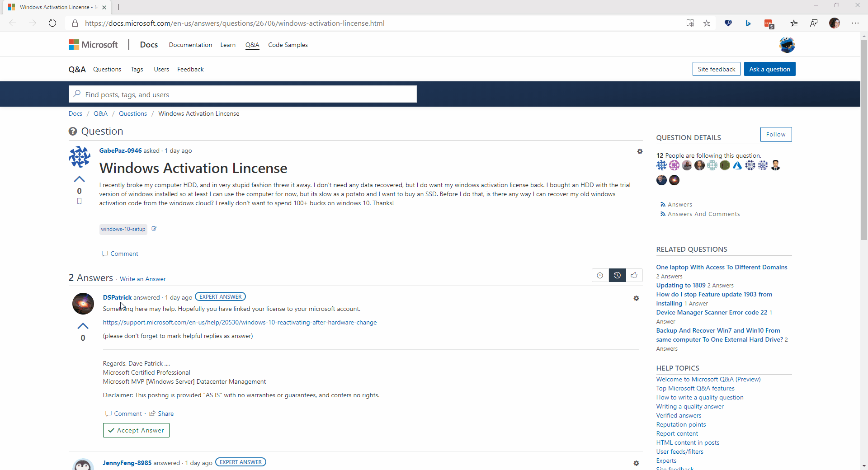This screenshot has height=470, width=868.
Task: Accept DSPatrick's answer
Action: pyautogui.click(x=136, y=430)
